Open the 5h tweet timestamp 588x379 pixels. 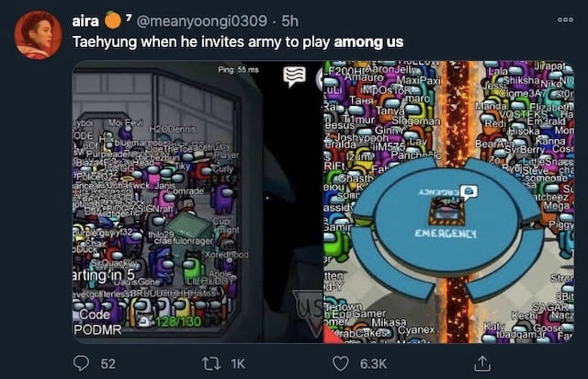290,21
